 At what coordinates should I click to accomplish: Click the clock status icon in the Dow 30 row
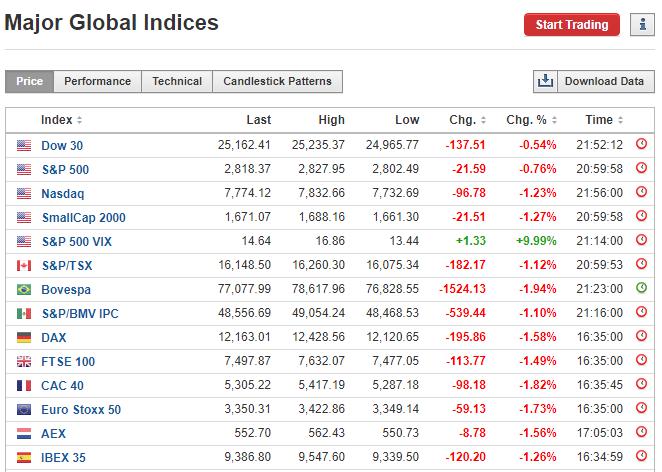[641, 146]
